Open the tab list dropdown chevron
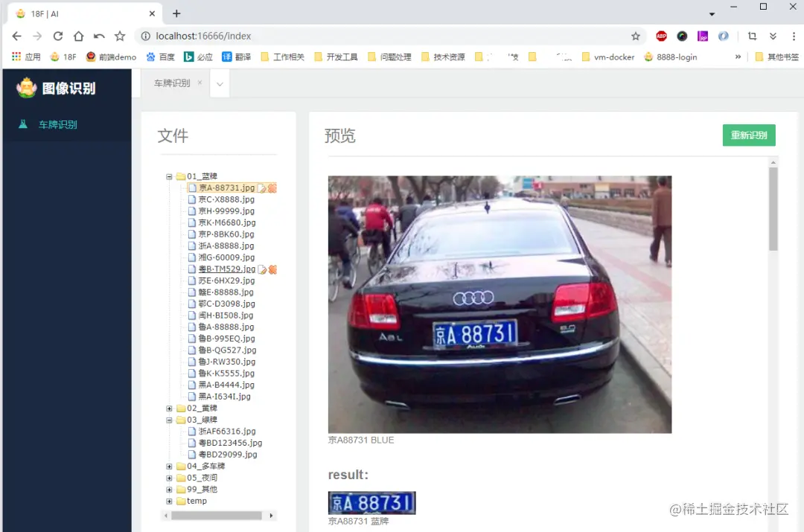The width and height of the screenshot is (804, 532). (219, 83)
